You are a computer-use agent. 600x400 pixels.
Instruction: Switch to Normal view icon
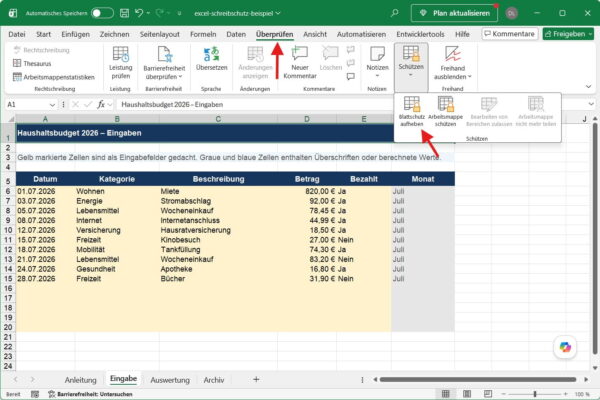pyautogui.click(x=445, y=394)
